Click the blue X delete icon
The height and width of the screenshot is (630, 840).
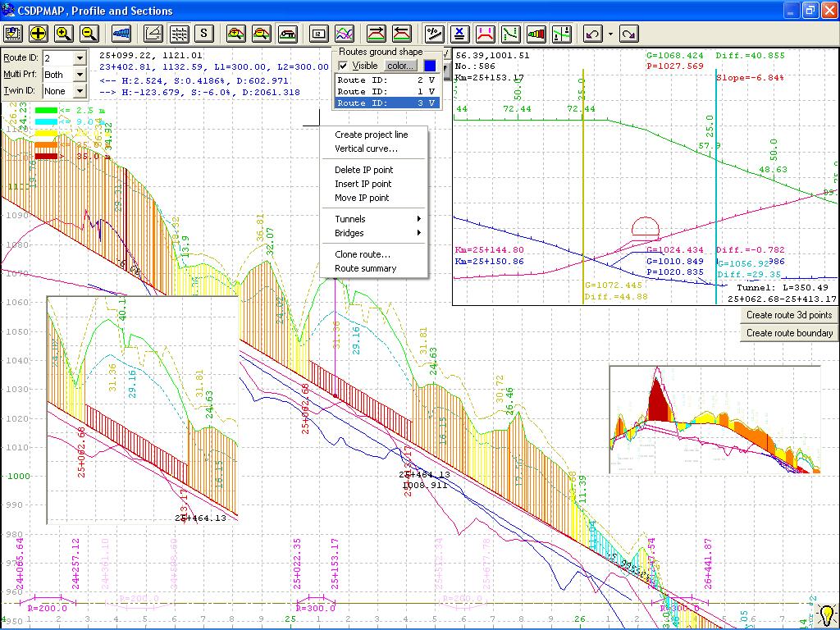click(x=459, y=34)
